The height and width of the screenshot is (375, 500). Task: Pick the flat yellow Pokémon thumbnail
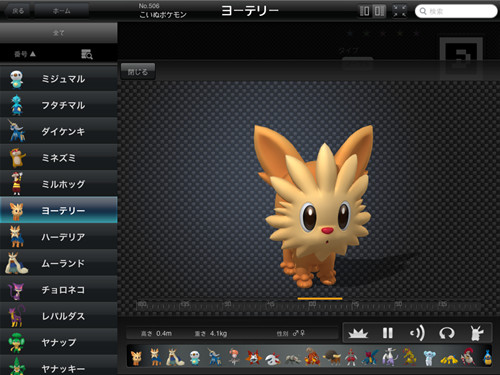tap(449, 360)
